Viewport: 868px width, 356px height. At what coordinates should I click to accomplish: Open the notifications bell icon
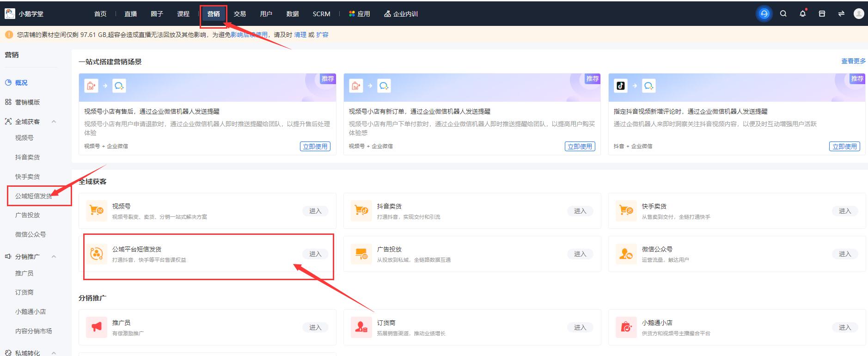803,14
